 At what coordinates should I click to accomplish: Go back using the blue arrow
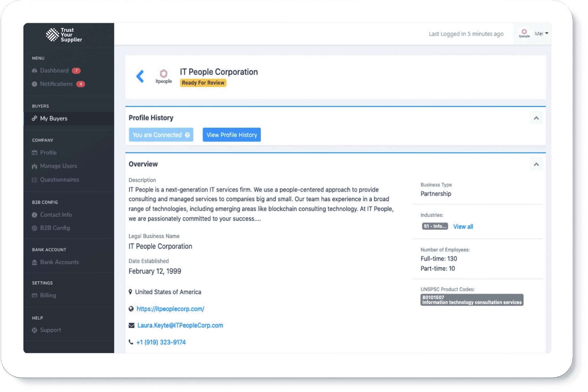(140, 76)
